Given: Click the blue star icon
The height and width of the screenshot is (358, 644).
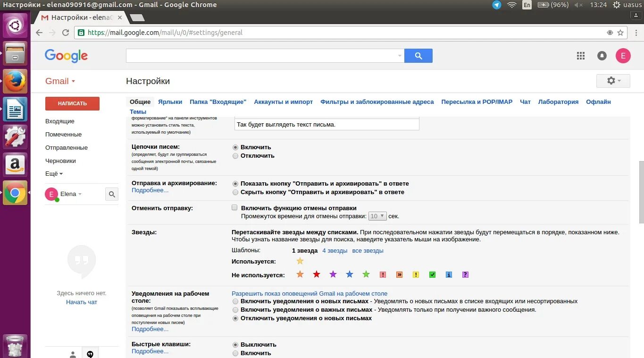Looking at the screenshot, I should click(350, 274).
